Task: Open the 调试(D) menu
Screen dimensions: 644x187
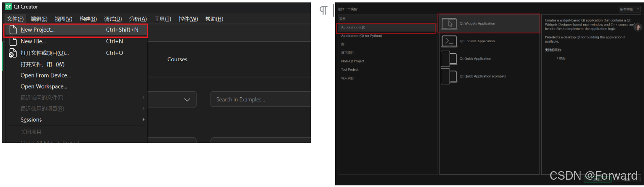Action: click(x=113, y=19)
